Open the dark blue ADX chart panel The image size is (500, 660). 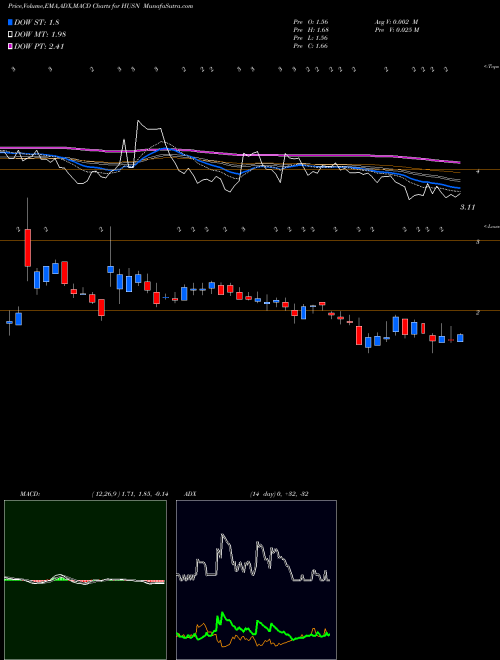(x=256, y=580)
